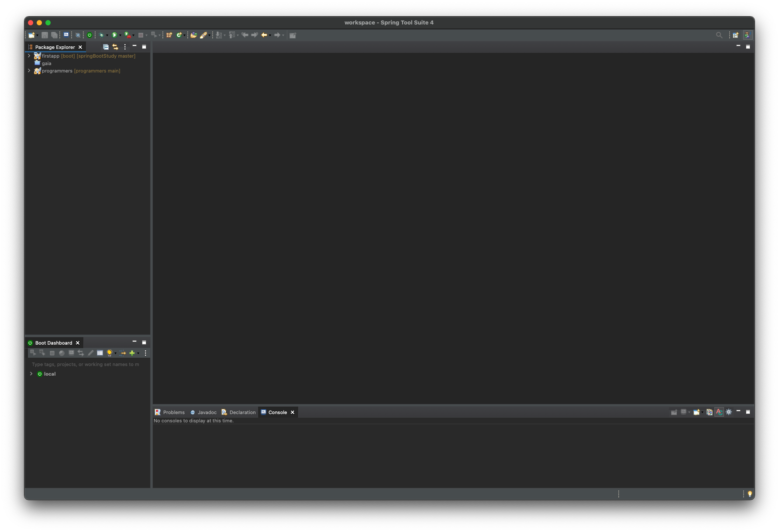Viewport: 779px width, 532px height.
Task: Click the grey Stop square icon
Action: (141, 35)
